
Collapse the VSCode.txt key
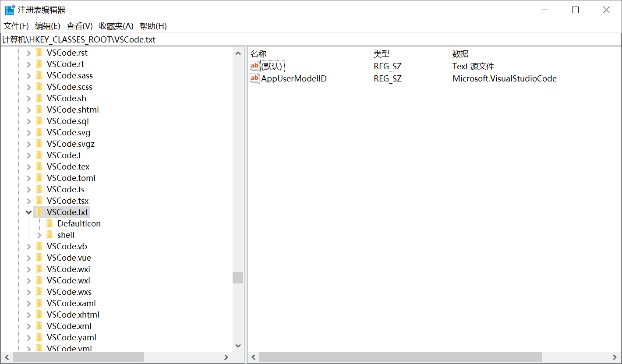pos(29,212)
